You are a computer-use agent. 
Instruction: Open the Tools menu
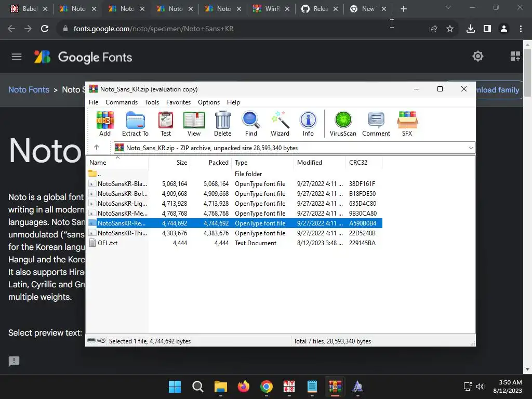152,102
